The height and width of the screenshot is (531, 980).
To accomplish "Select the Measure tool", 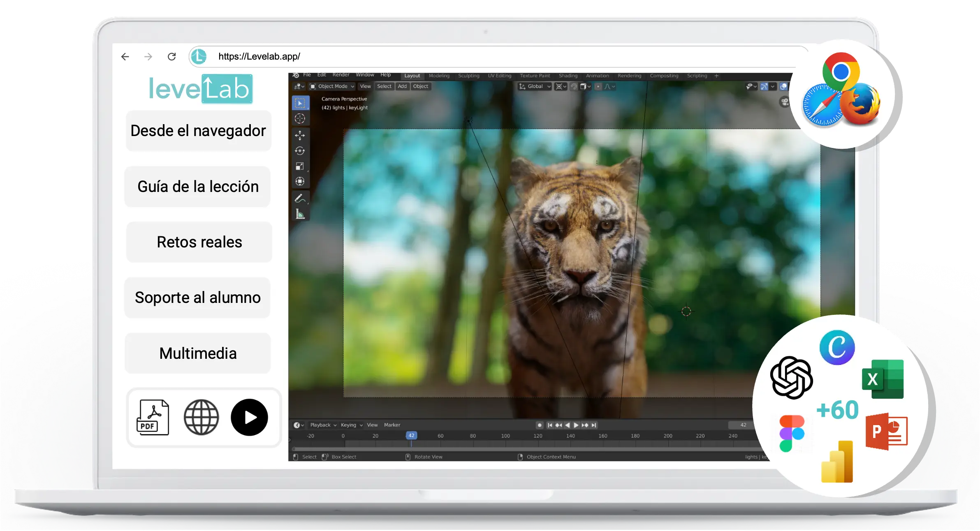I will click(x=300, y=214).
